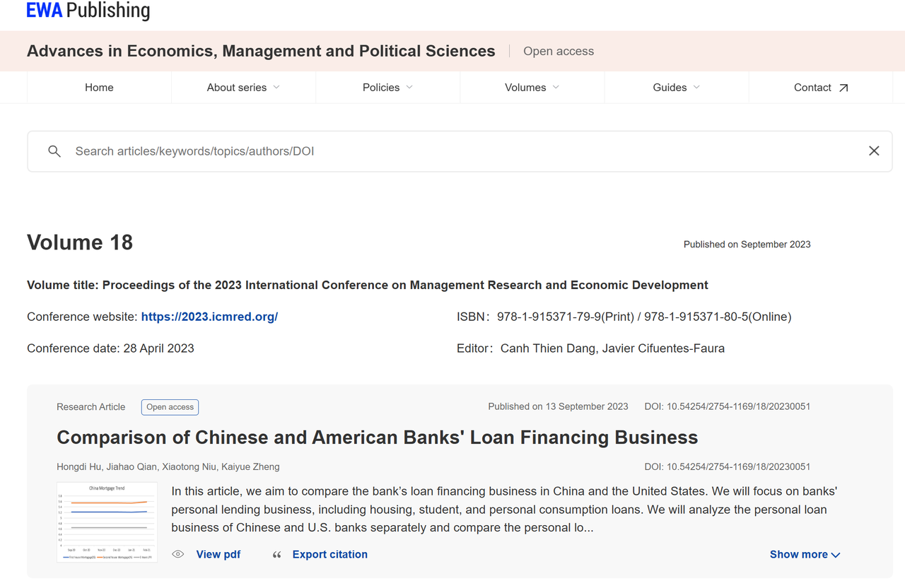Open the conference website link

(x=209, y=317)
